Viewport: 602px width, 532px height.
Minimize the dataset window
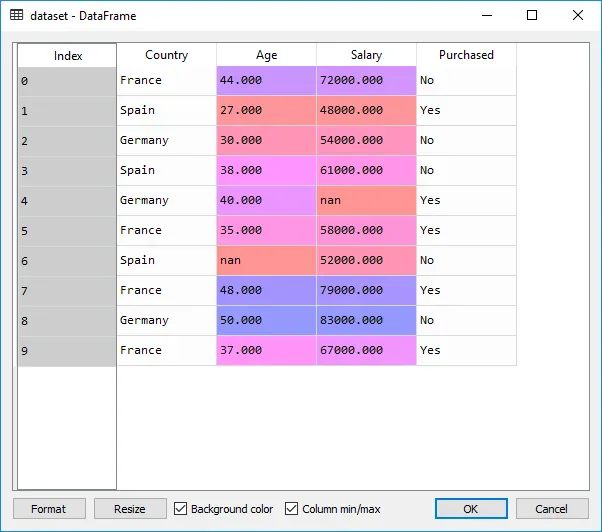click(487, 15)
